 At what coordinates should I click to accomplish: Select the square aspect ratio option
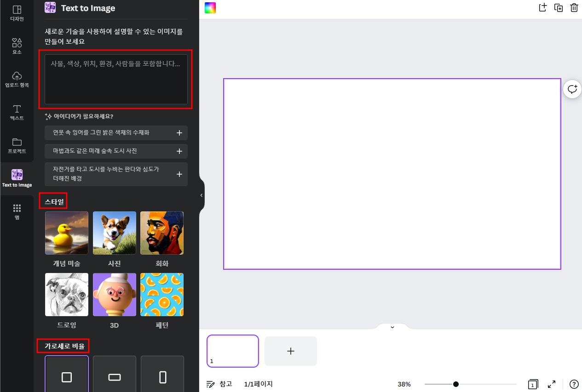click(x=66, y=376)
